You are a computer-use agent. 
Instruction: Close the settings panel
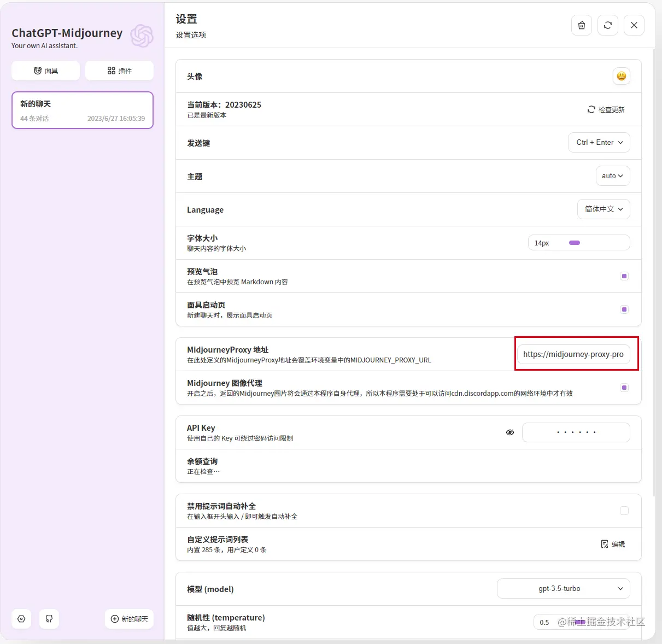(x=634, y=25)
